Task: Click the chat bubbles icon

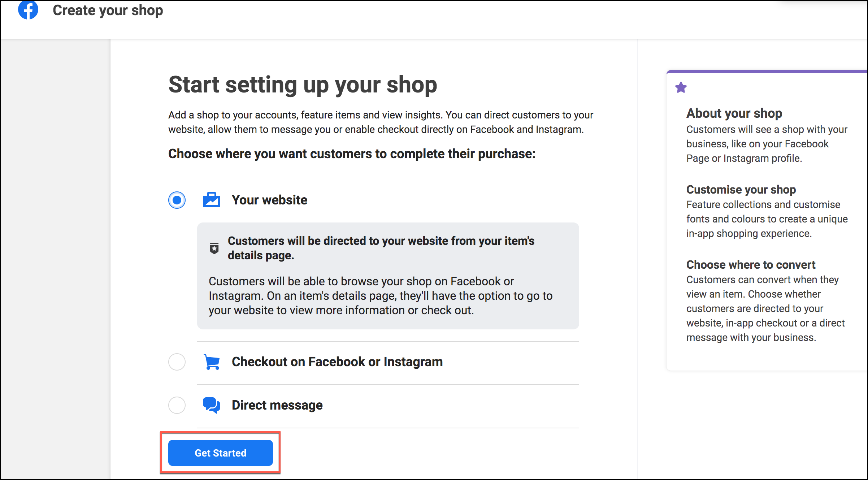Action: 212,405
